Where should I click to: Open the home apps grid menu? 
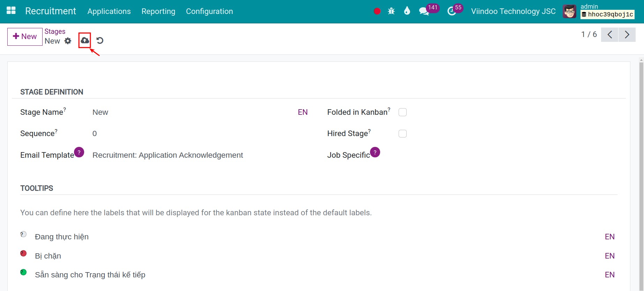pos(11,11)
